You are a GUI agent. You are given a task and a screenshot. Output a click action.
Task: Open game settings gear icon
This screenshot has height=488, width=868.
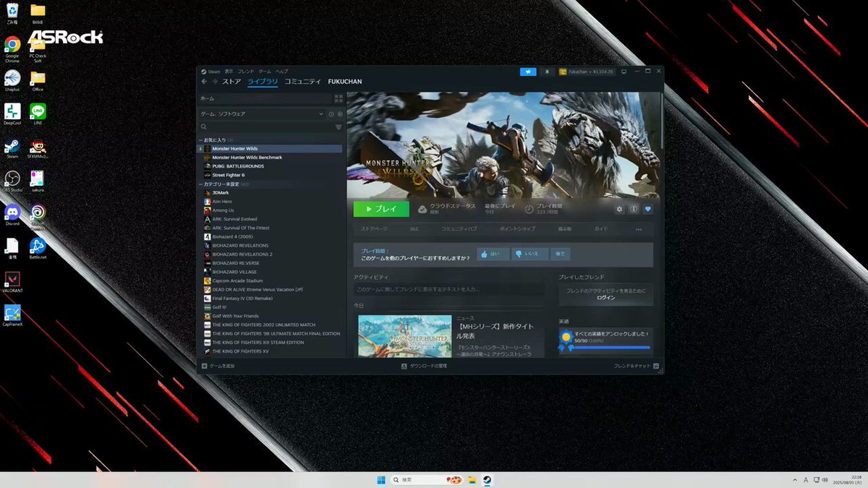(x=619, y=209)
